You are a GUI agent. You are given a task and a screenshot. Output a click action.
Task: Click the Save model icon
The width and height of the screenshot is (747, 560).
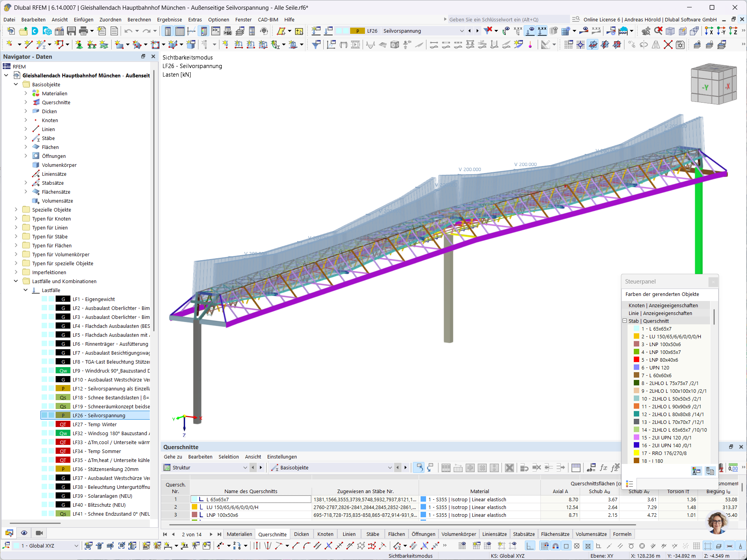point(71,31)
